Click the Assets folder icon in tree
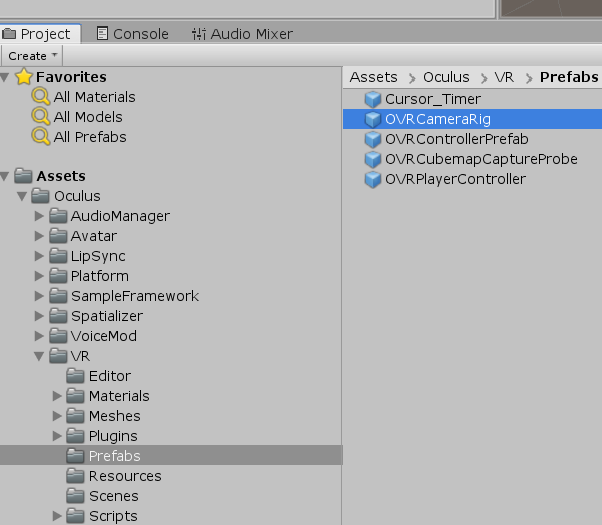The width and height of the screenshot is (602, 525). tap(23, 176)
